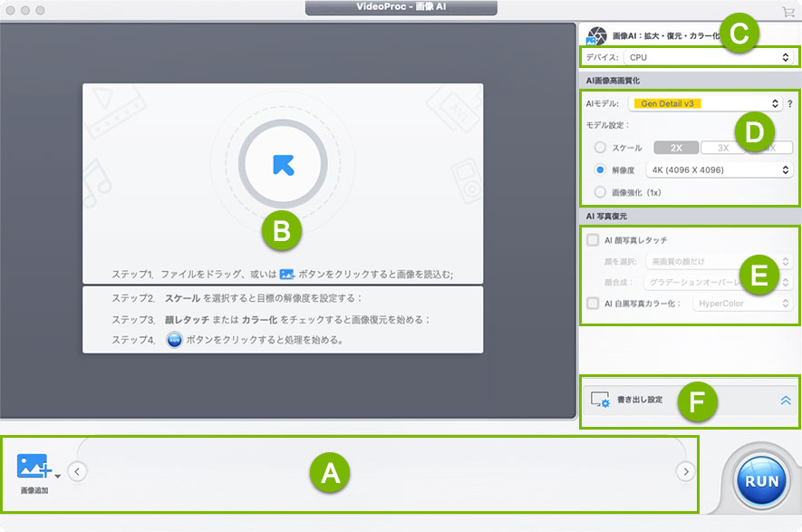Open the 顔を選択 dropdown
Viewport: 802px width, 532px height.
[720, 261]
